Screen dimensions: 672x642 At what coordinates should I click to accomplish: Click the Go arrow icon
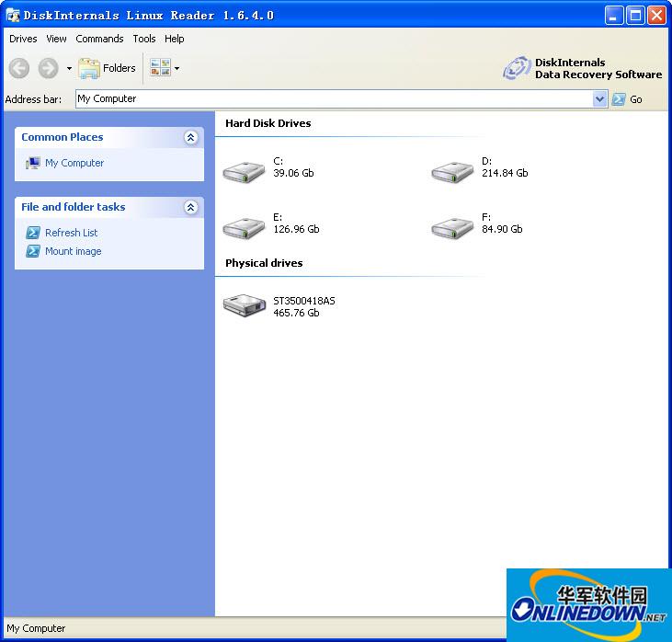(619, 99)
